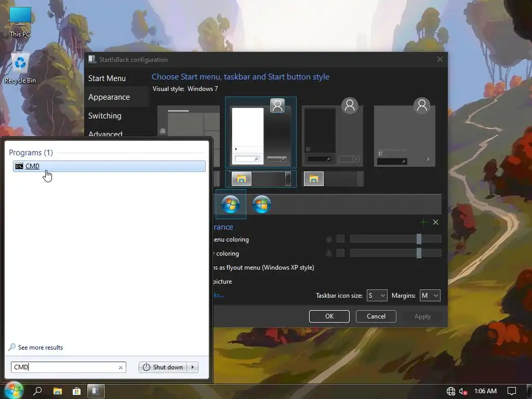Click the OK button
This screenshot has width=532, height=399.
pyautogui.click(x=329, y=316)
